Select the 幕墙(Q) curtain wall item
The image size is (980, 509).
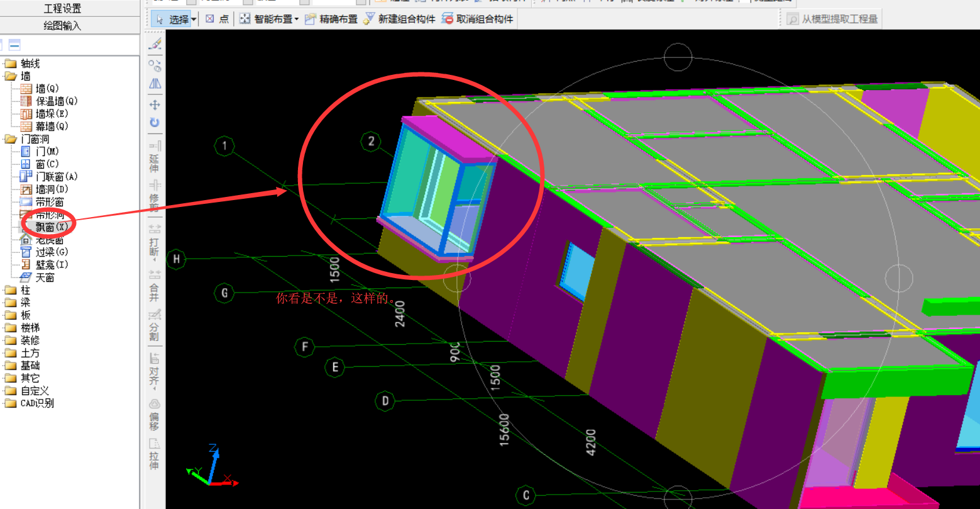[45, 126]
